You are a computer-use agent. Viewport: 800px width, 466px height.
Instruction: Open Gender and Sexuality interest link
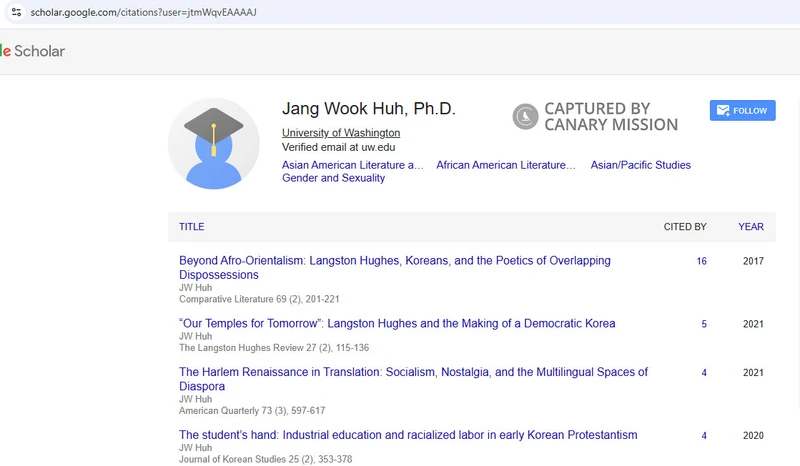point(333,178)
